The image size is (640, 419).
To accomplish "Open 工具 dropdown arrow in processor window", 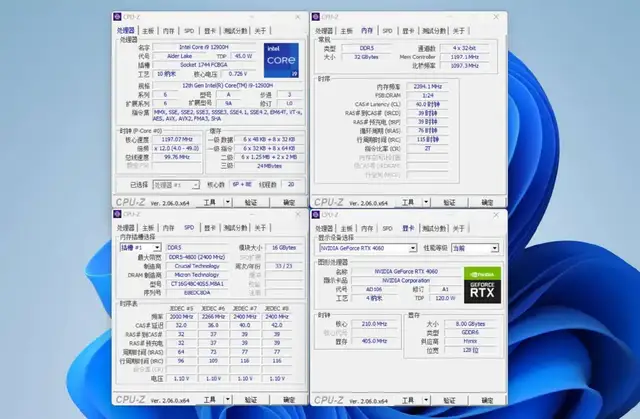I will pyautogui.click(x=228, y=202).
